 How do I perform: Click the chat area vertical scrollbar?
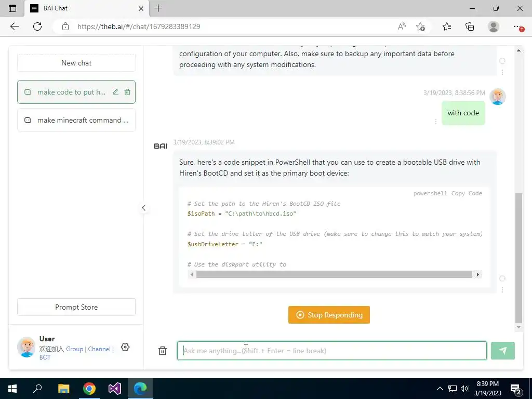pos(518,258)
